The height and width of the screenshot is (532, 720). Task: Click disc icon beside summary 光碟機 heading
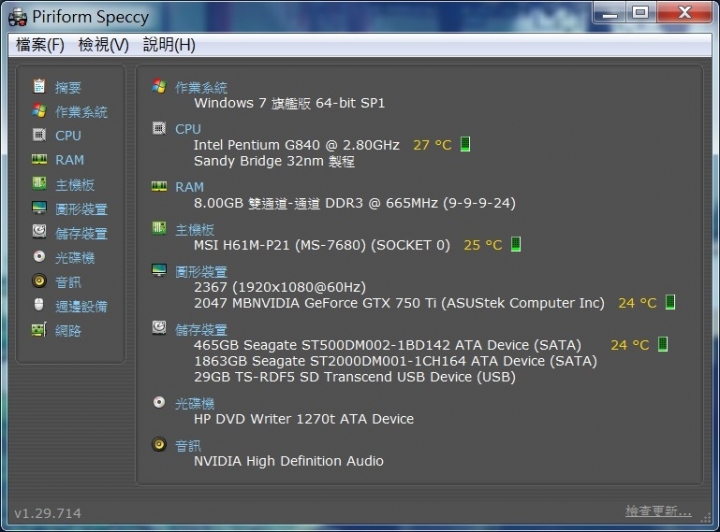pyautogui.click(x=159, y=403)
